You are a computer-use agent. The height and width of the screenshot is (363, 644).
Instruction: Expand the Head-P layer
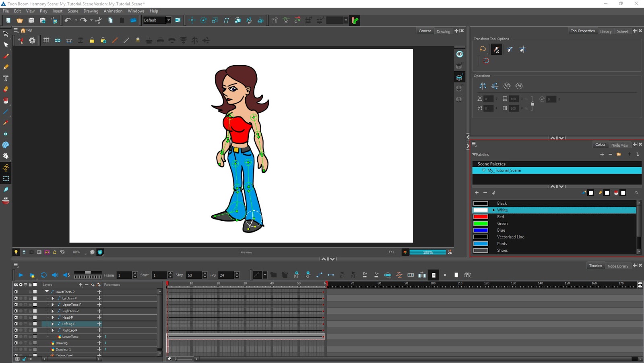52,317
